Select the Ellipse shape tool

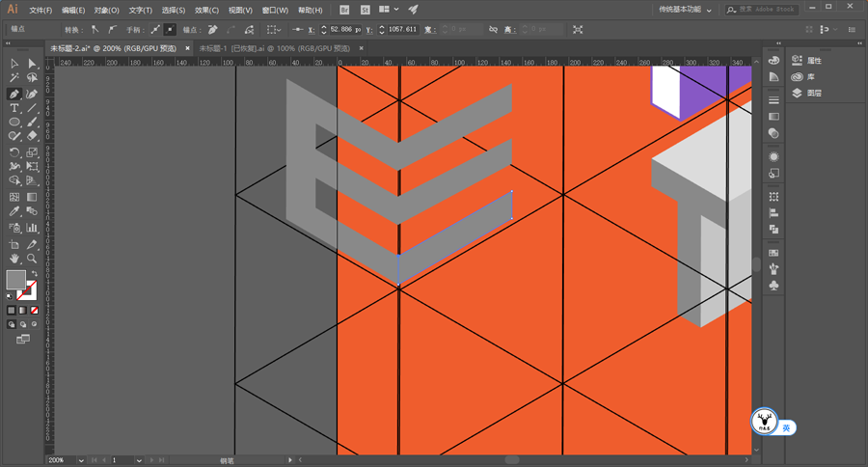coord(14,122)
